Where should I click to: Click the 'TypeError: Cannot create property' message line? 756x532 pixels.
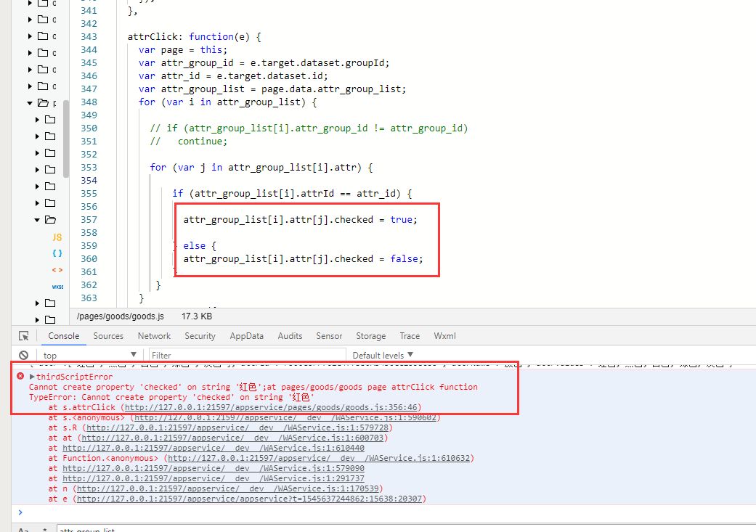[171, 397]
